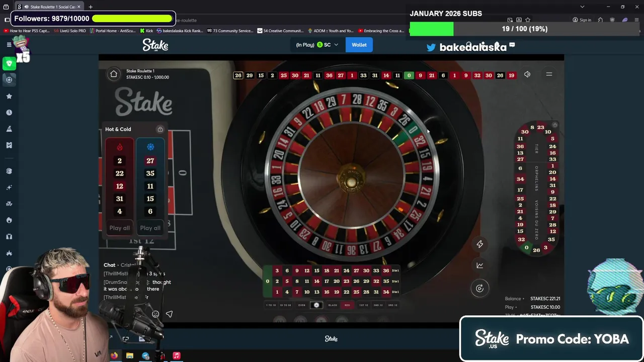
Task: Bet on 3RD 12 dozen
Action: [x=393, y=305]
